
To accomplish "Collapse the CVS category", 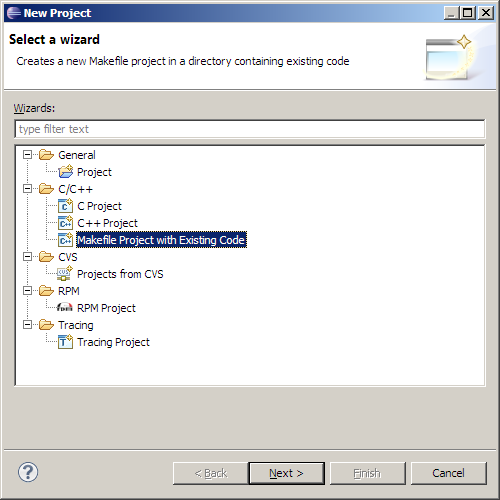I will point(27,257).
